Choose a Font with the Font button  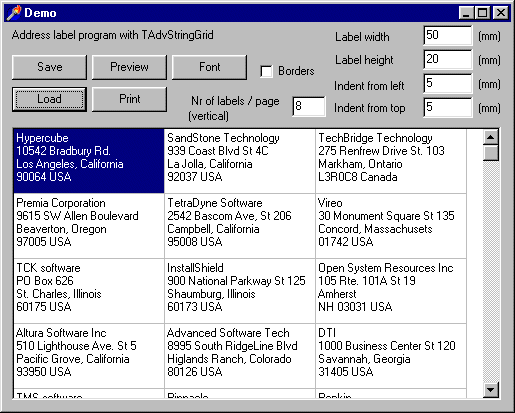(209, 67)
